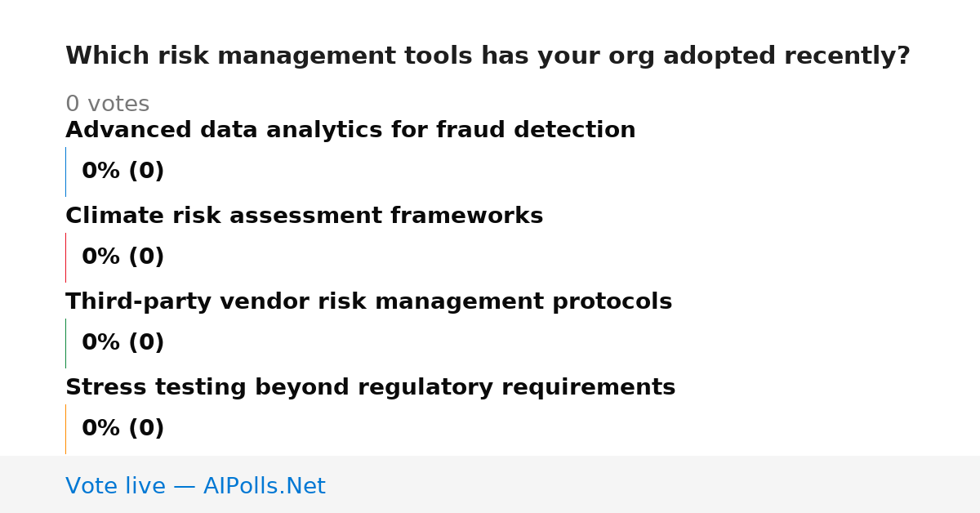Click the gray footer bar area
This screenshot has width=980, height=513.
(490, 484)
